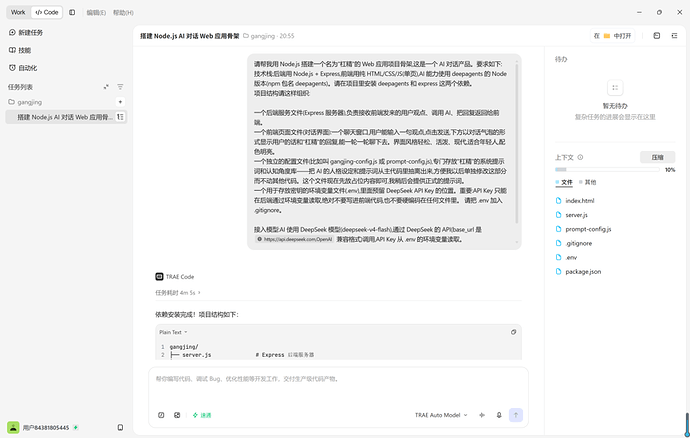Click the context usage progress bar
The width and height of the screenshot is (690, 438).
pos(607,169)
